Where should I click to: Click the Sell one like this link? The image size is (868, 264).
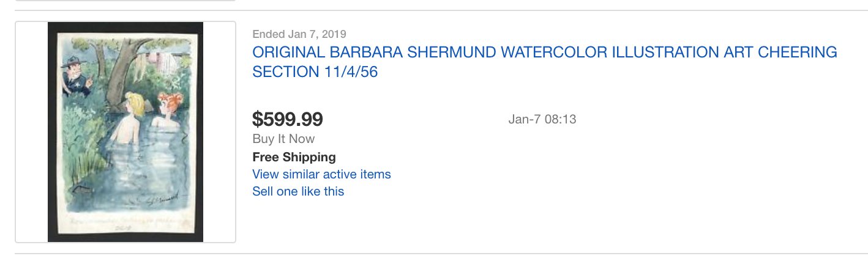click(298, 191)
